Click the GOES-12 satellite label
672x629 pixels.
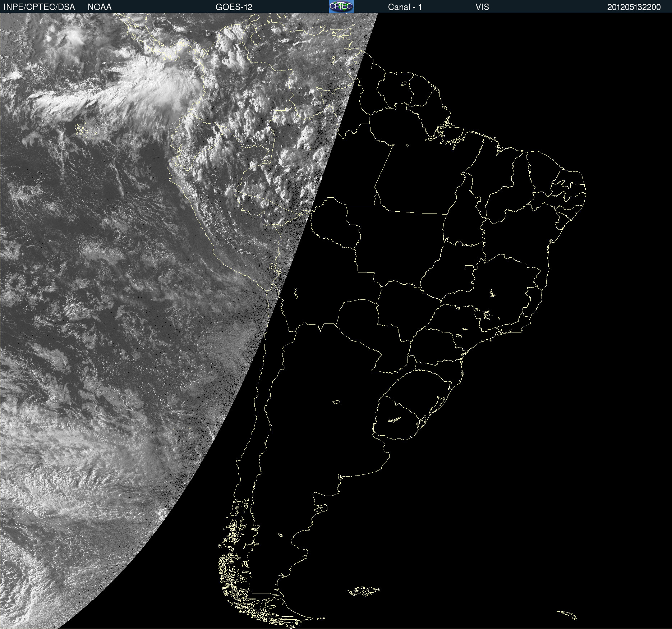coord(234,7)
